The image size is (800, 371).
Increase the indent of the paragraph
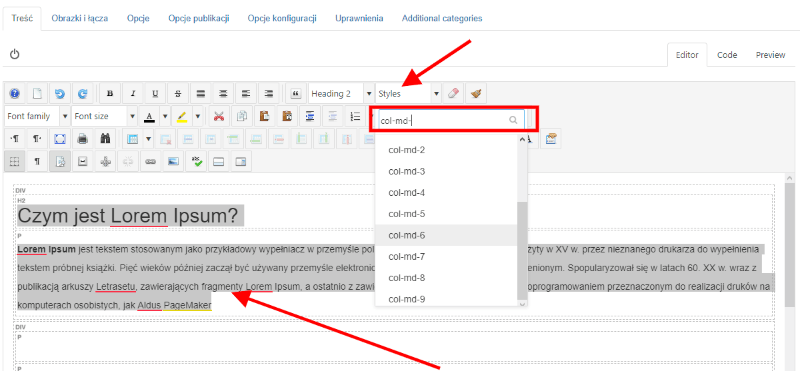click(310, 116)
